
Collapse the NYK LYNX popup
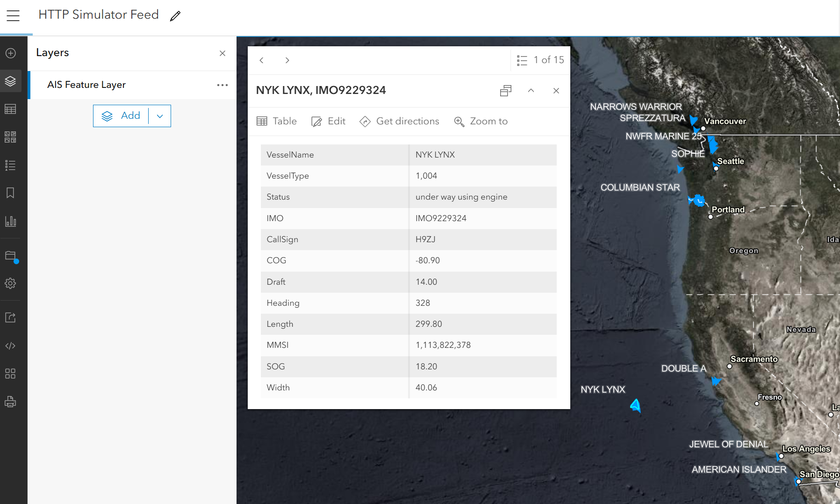(531, 91)
